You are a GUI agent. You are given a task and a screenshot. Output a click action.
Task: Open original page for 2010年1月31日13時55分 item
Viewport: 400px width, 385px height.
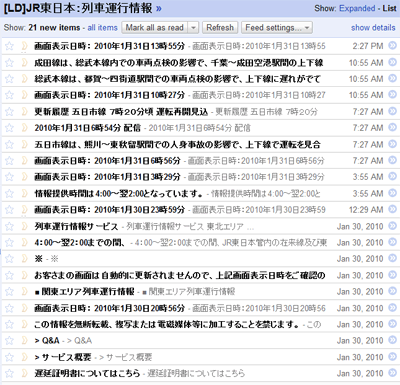click(393, 45)
